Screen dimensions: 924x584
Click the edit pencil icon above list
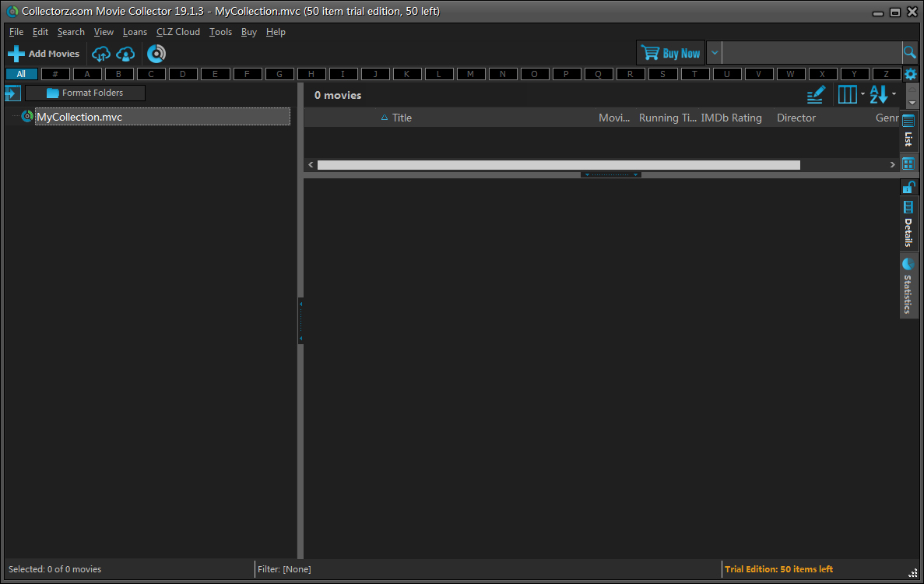coord(815,95)
